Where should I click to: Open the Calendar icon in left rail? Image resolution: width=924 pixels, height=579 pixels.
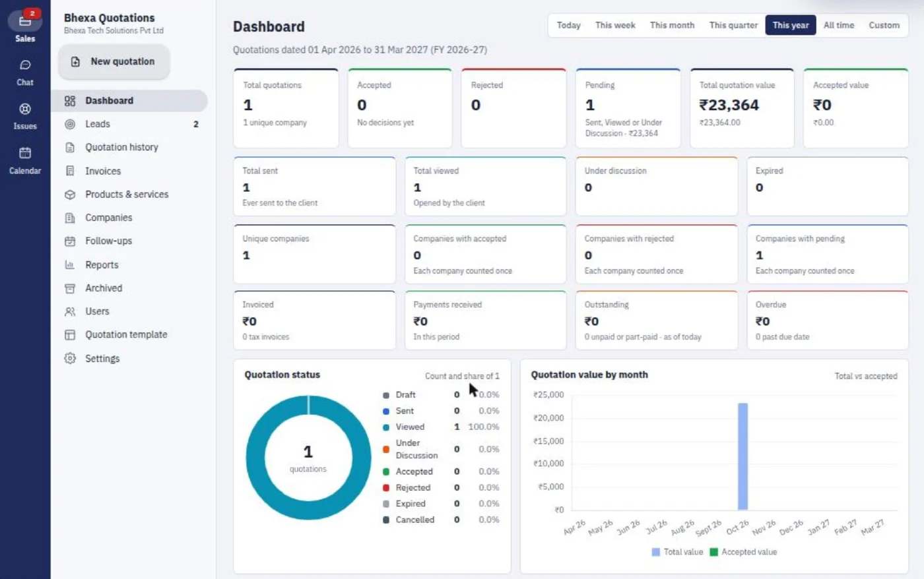[x=25, y=153]
